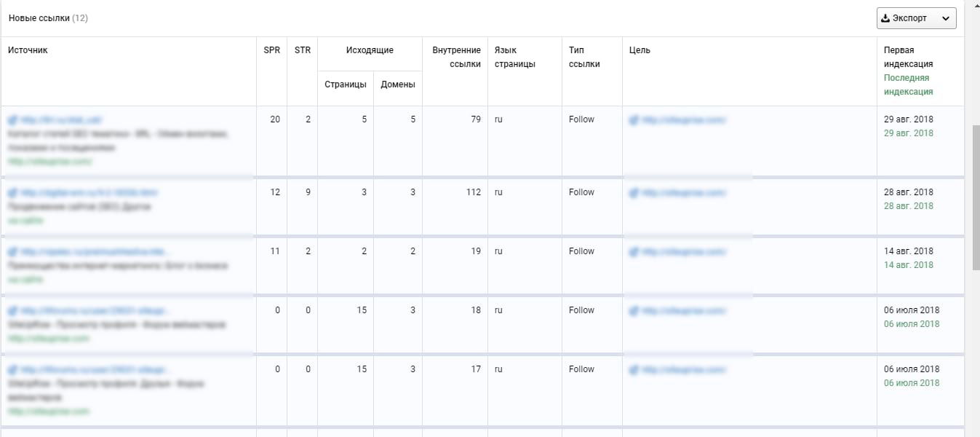The width and height of the screenshot is (980, 437).
Task: Open green anchor link under source in SPR 20 row
Action: (50, 161)
